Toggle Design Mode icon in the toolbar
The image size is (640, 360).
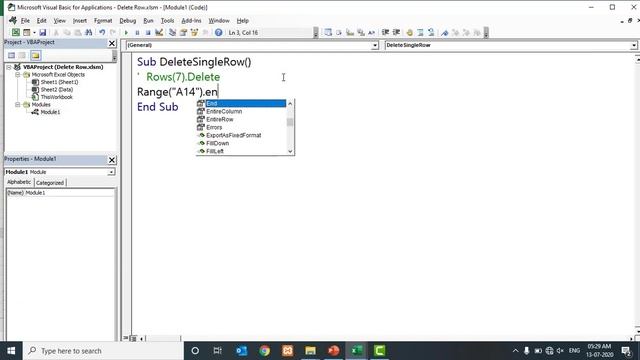click(159, 32)
